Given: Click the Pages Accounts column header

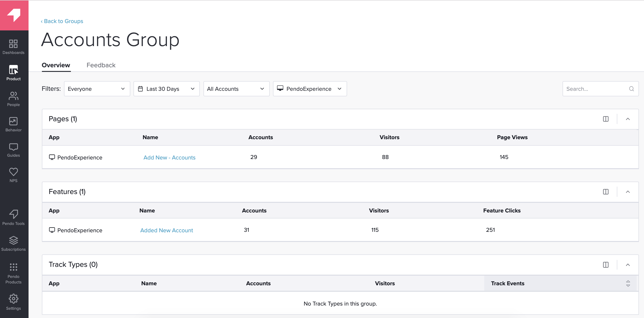Looking at the screenshot, I should pos(261,137).
